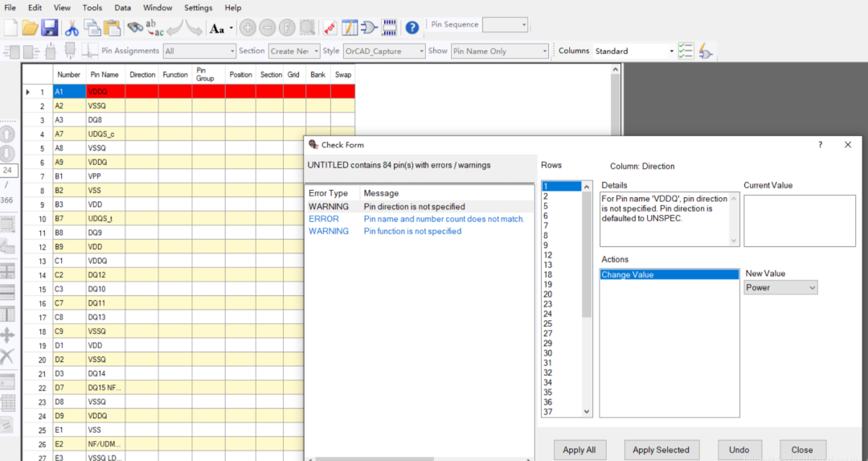
Task: Select row 2 in Rows list
Action: [x=561, y=196]
